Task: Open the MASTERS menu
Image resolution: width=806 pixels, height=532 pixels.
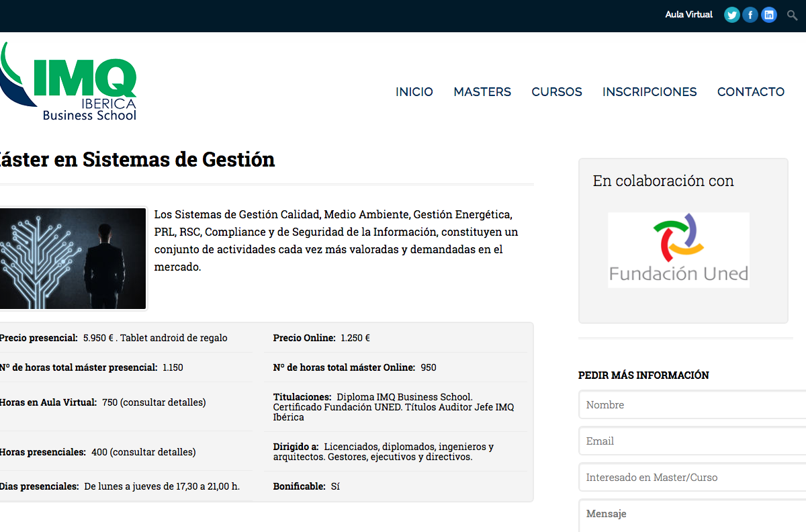Action: tap(482, 92)
